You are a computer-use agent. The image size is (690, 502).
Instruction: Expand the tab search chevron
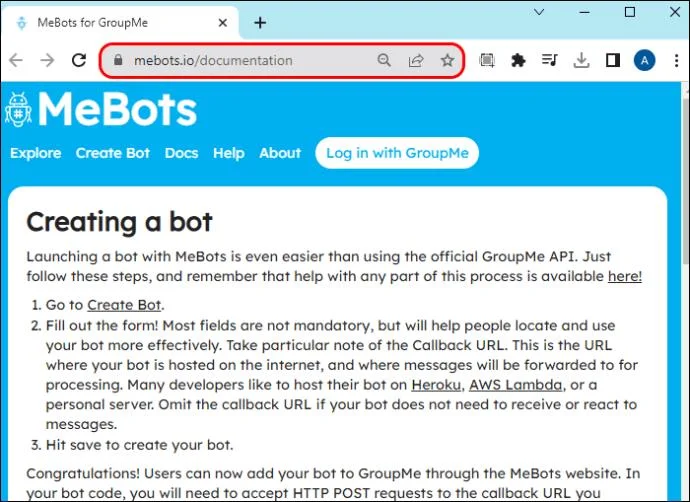point(539,12)
